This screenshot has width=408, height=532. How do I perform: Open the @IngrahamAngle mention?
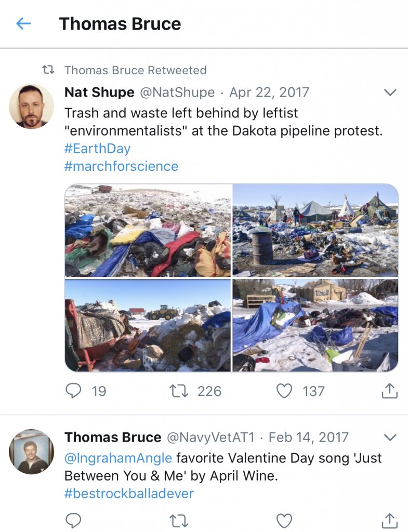point(118,458)
